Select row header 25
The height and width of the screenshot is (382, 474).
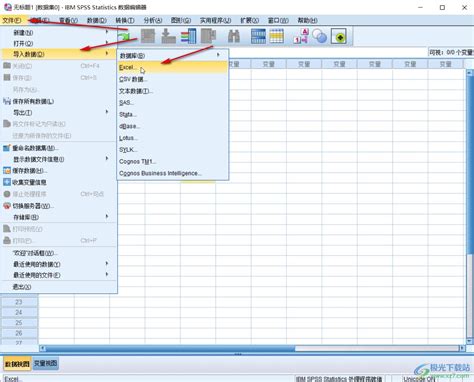click(19, 323)
